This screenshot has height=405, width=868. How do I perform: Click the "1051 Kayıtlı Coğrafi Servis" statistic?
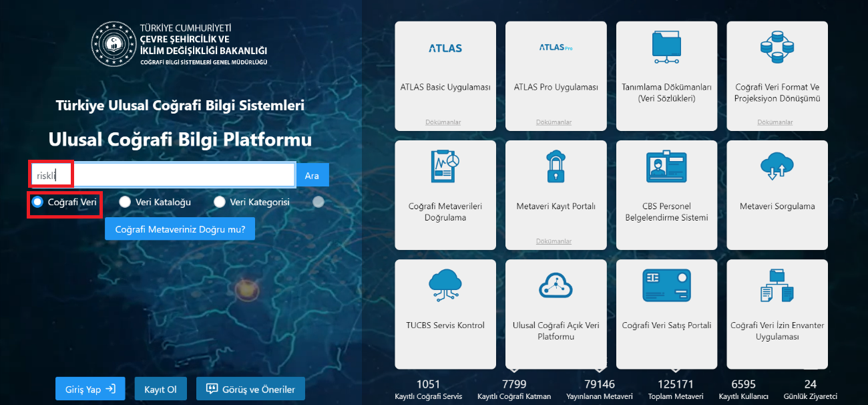pyautogui.click(x=429, y=390)
